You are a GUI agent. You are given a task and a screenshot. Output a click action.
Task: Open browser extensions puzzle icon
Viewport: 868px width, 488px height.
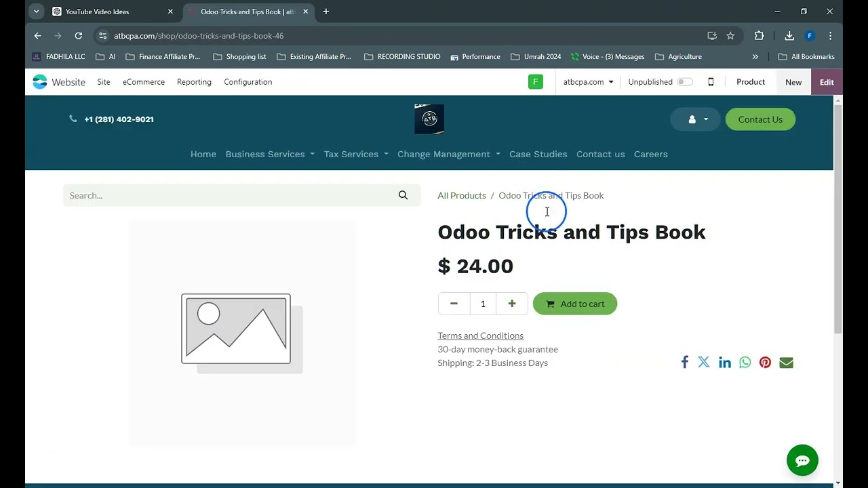coord(759,36)
